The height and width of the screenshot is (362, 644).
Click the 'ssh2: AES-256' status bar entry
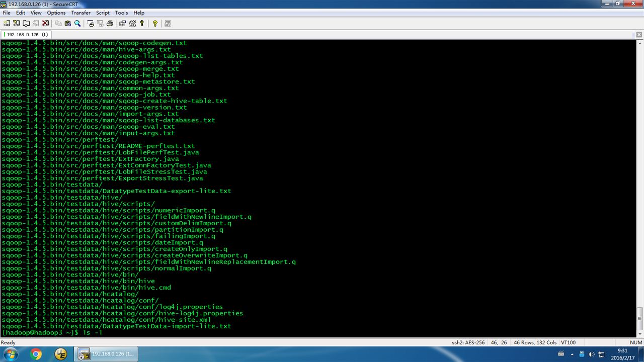468,342
